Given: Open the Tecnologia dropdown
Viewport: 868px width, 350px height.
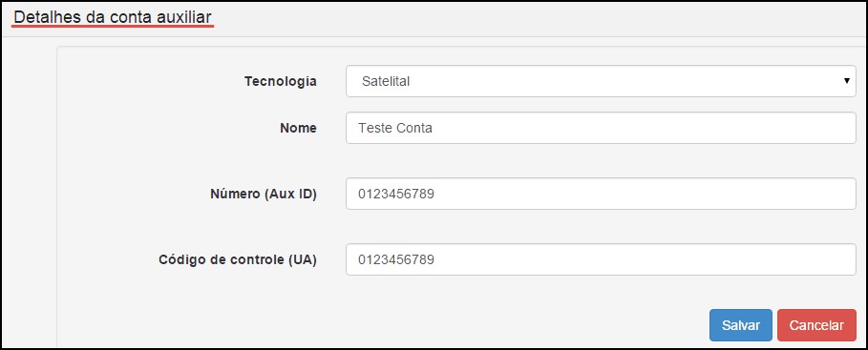Looking at the screenshot, I should pos(601,81).
